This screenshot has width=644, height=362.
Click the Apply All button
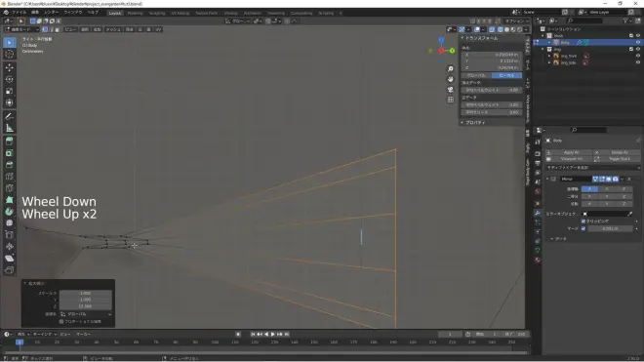[569, 152]
